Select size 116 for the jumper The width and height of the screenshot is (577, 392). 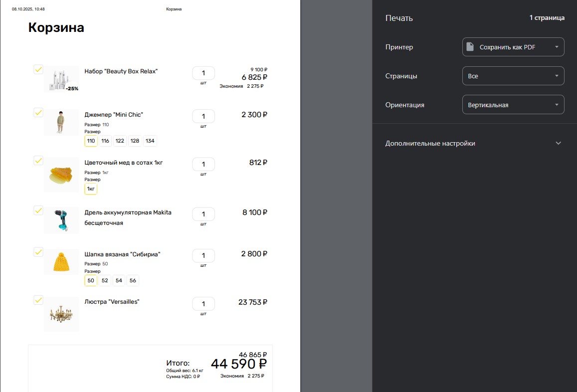click(x=105, y=141)
